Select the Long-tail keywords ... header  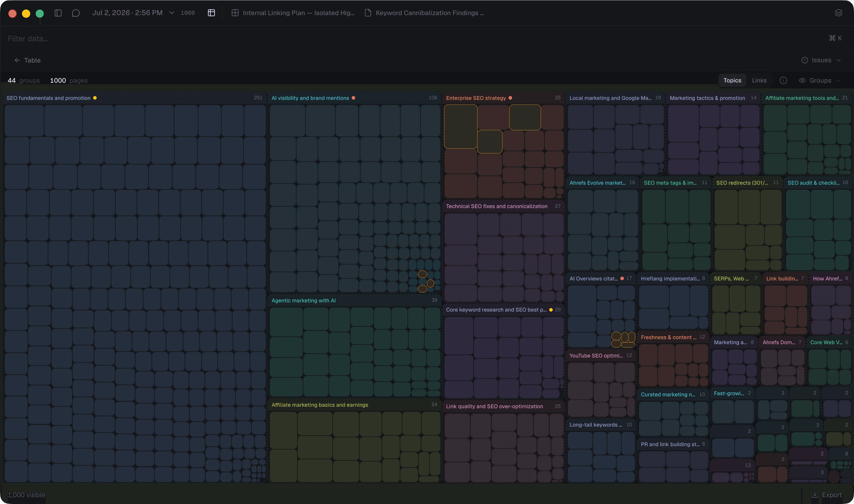click(x=600, y=425)
